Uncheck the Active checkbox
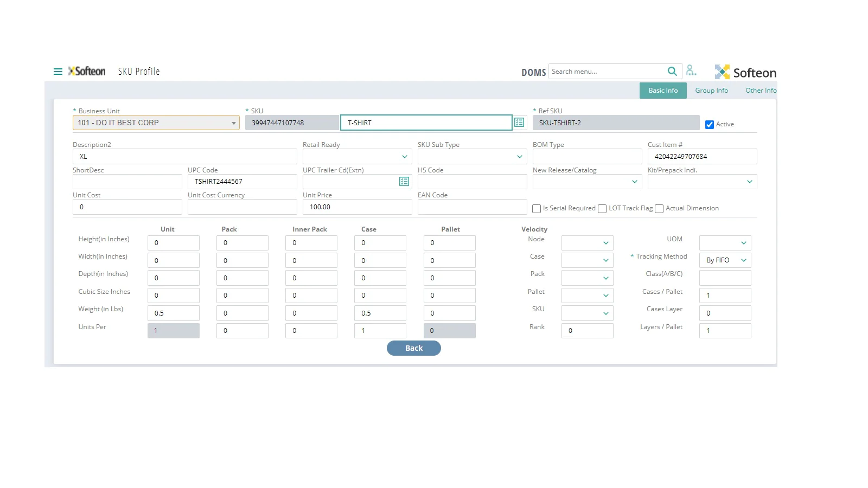Screen dimensions: 868x488 [x=710, y=125]
